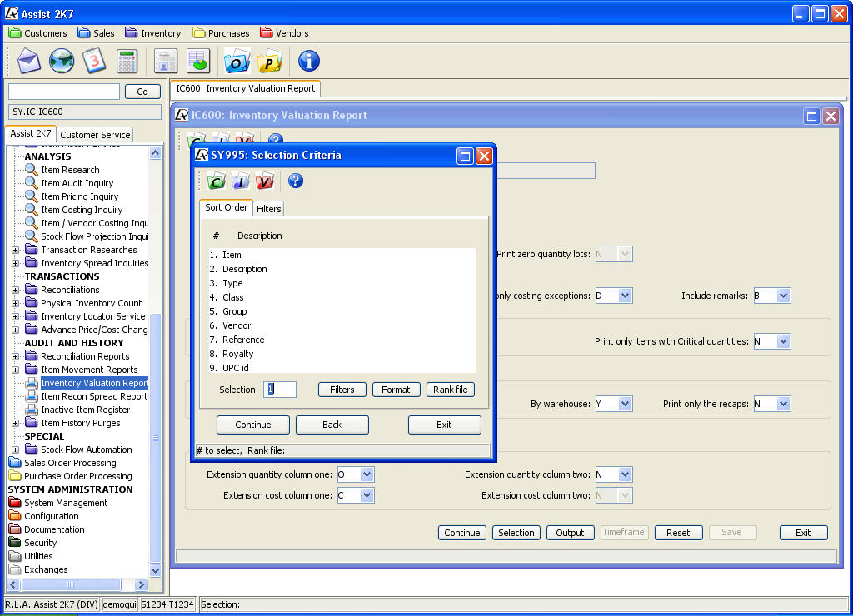Click navigation tree vertical scrollbar down arrow
Image resolution: width=853 pixels, height=616 pixels.
click(x=155, y=570)
